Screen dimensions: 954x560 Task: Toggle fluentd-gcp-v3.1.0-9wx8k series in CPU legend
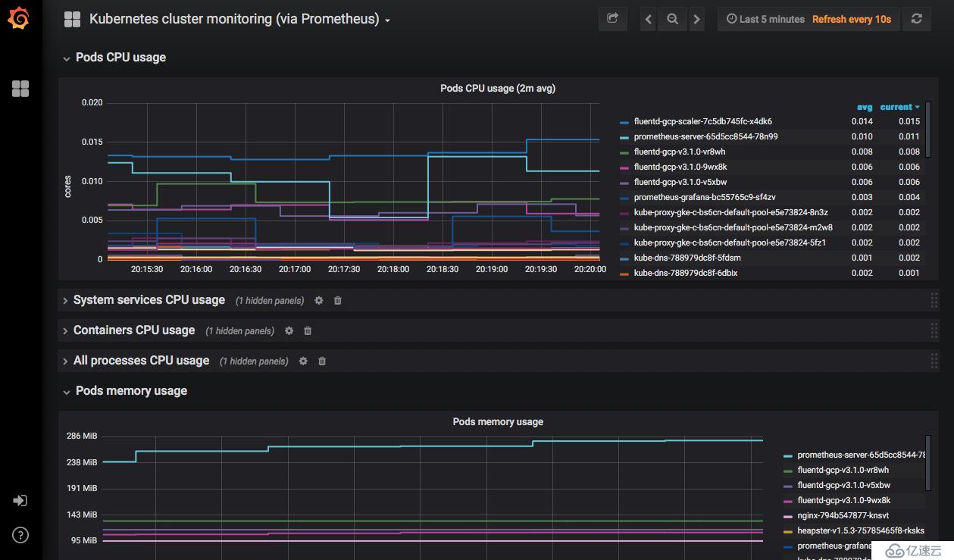[x=680, y=167]
